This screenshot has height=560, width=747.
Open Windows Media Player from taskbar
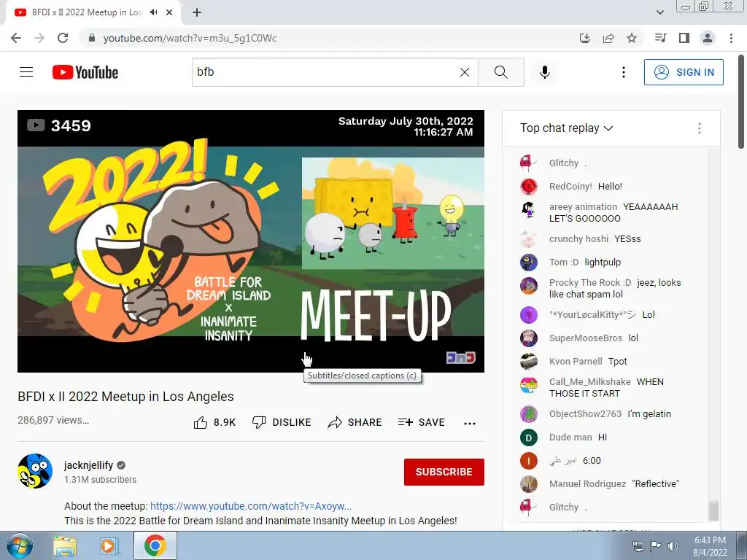point(109,546)
